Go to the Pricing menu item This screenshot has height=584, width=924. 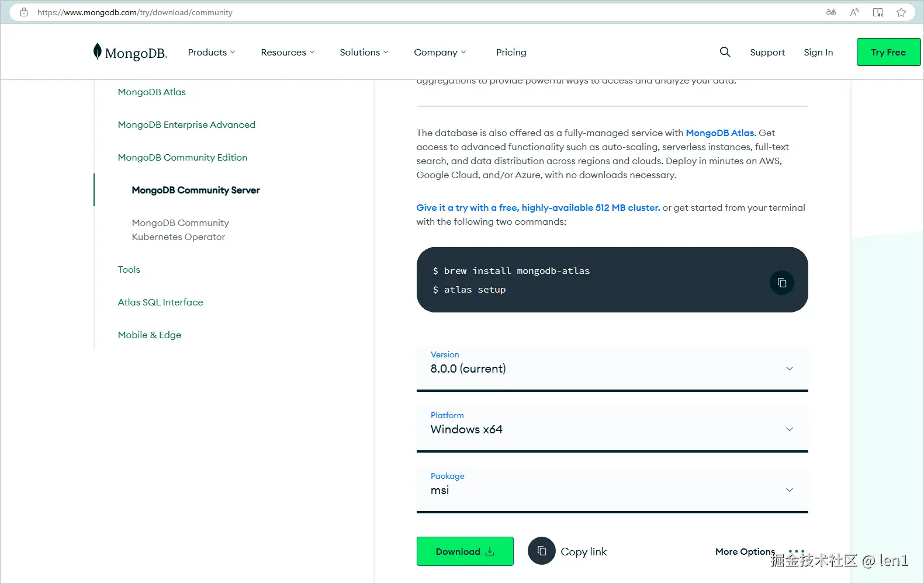511,53
